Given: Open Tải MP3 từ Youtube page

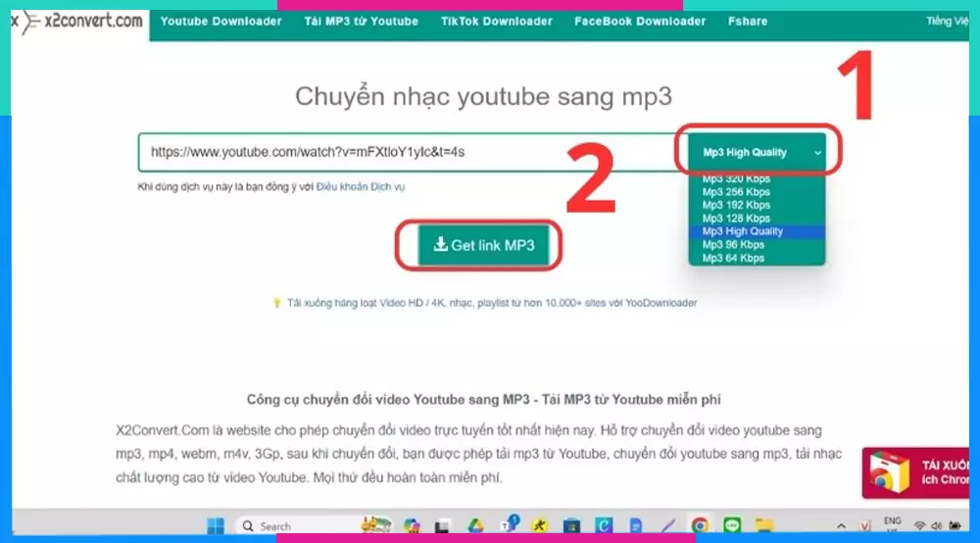Looking at the screenshot, I should 361,22.
